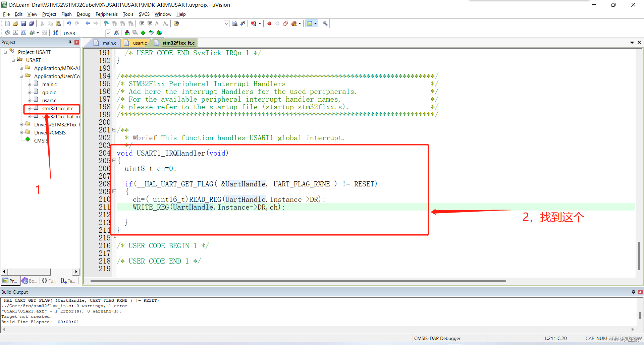Image resolution: width=644 pixels, height=345 pixels.
Task: Click the Open file folder icon
Action: pyautogui.click(x=15, y=23)
